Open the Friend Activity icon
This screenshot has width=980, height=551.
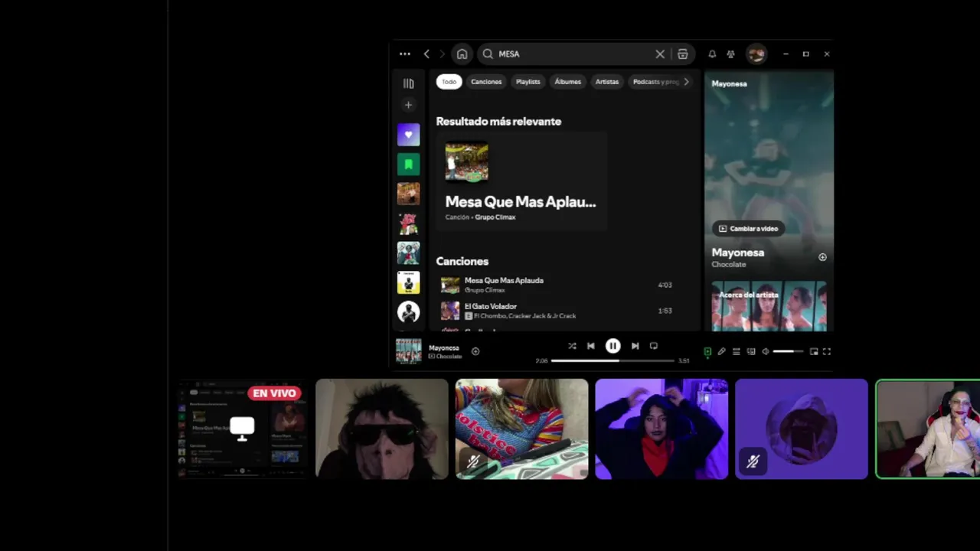[730, 54]
